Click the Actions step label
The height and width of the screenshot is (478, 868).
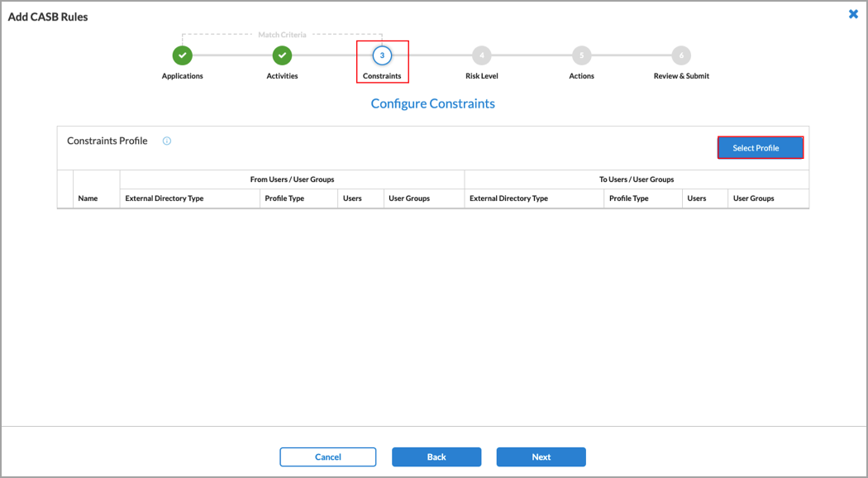click(581, 76)
